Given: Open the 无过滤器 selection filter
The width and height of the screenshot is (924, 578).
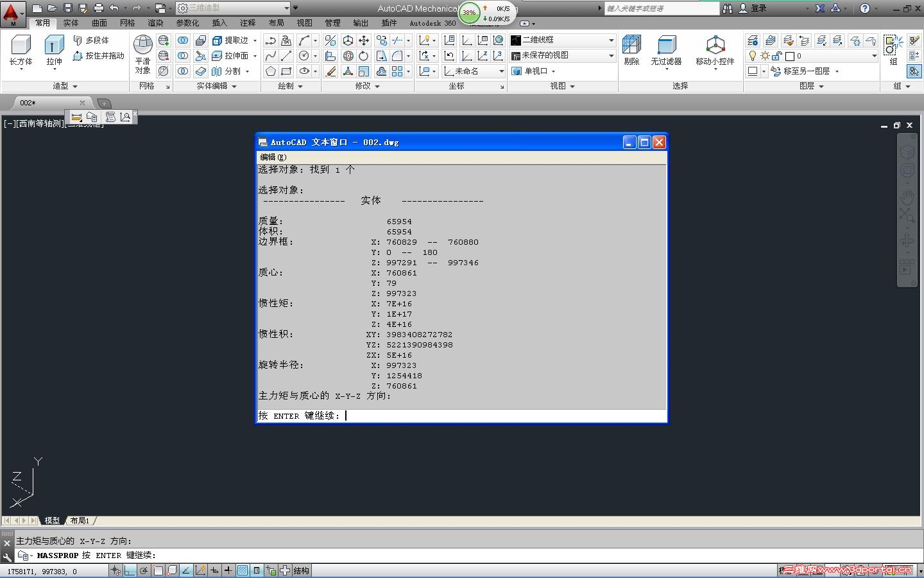Looking at the screenshot, I should coord(666,50).
